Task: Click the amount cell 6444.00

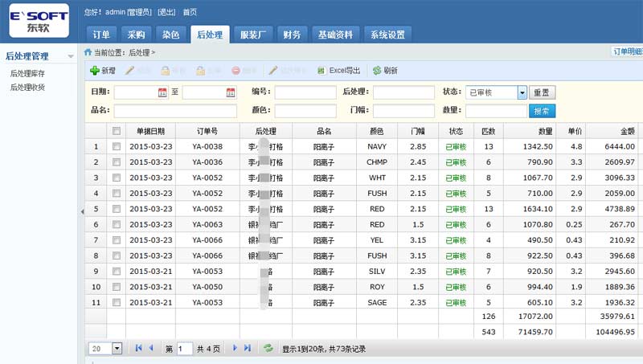Action: coord(612,146)
